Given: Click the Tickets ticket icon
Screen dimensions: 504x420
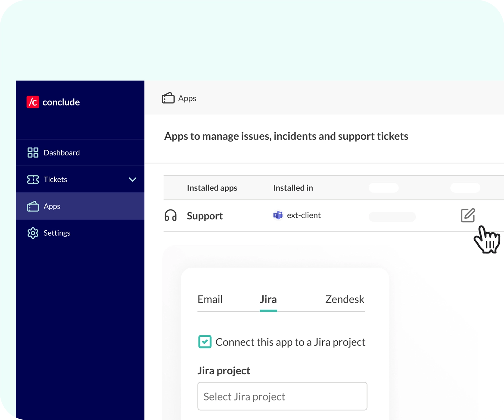Looking at the screenshot, I should point(33,179).
